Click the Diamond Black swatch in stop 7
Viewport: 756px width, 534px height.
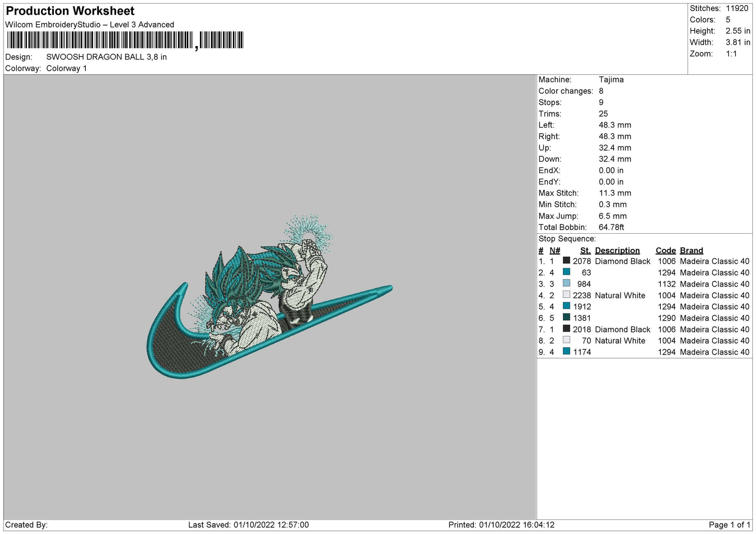566,329
